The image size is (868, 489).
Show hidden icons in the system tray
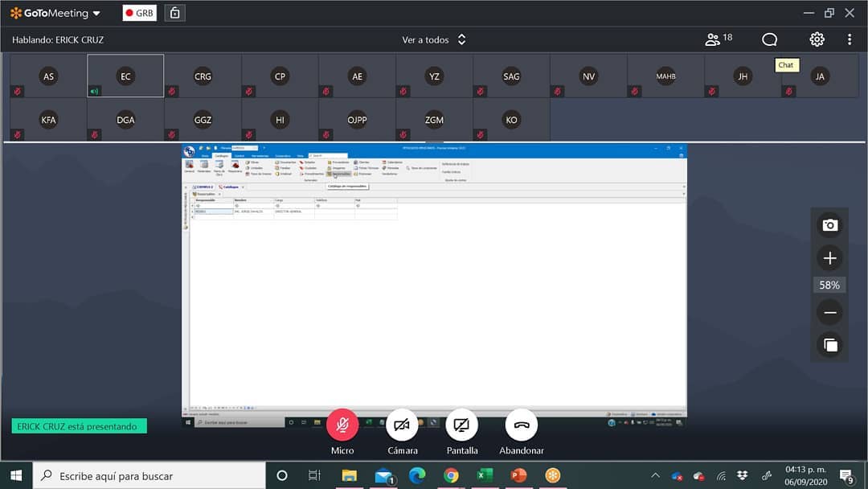click(656, 475)
